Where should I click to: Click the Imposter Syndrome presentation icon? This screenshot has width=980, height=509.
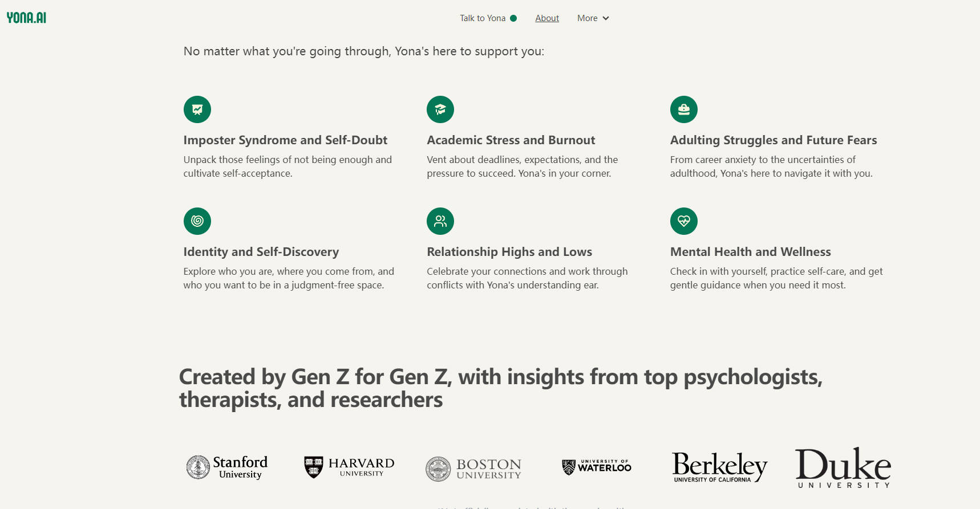coord(197,109)
